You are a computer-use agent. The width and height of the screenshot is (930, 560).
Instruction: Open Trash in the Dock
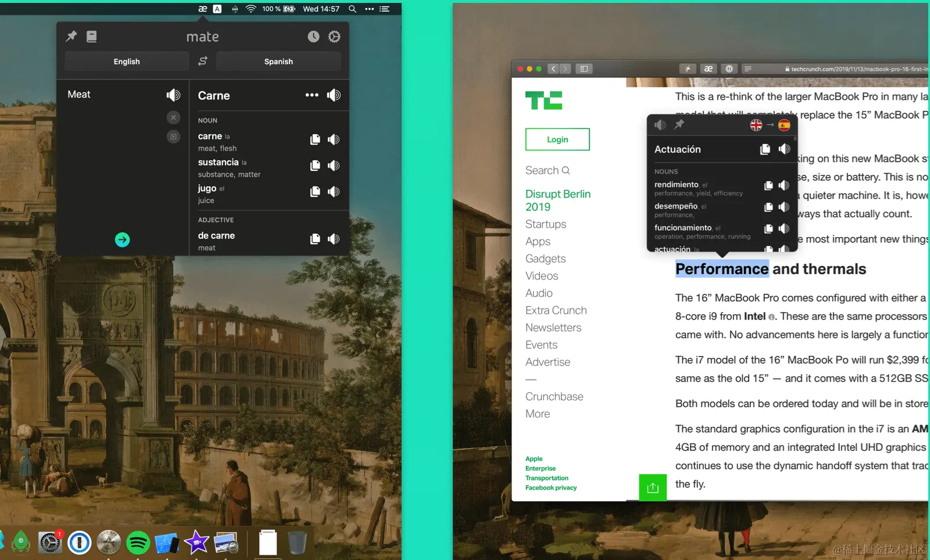[297, 543]
